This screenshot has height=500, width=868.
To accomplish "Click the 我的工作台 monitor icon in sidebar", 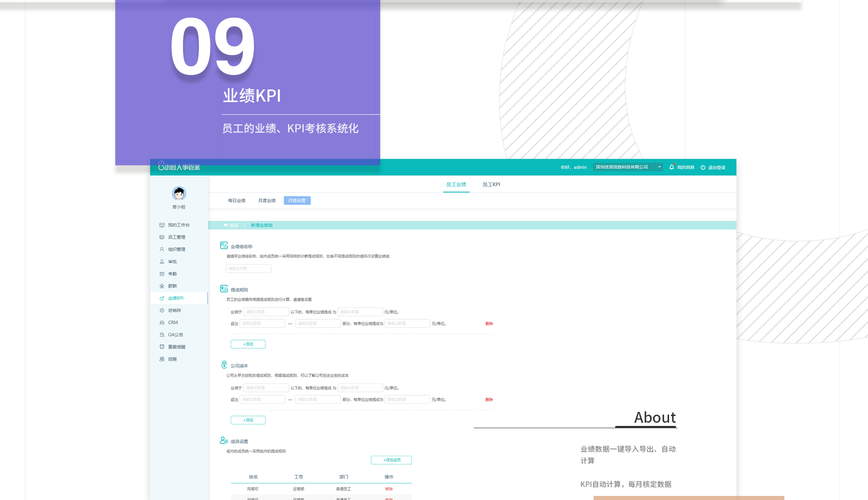I will (162, 225).
